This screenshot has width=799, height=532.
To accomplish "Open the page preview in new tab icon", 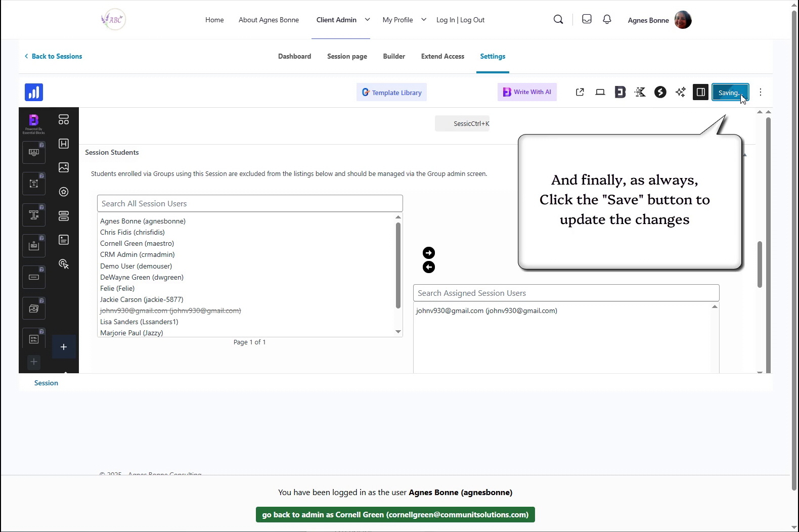I will coord(580,92).
